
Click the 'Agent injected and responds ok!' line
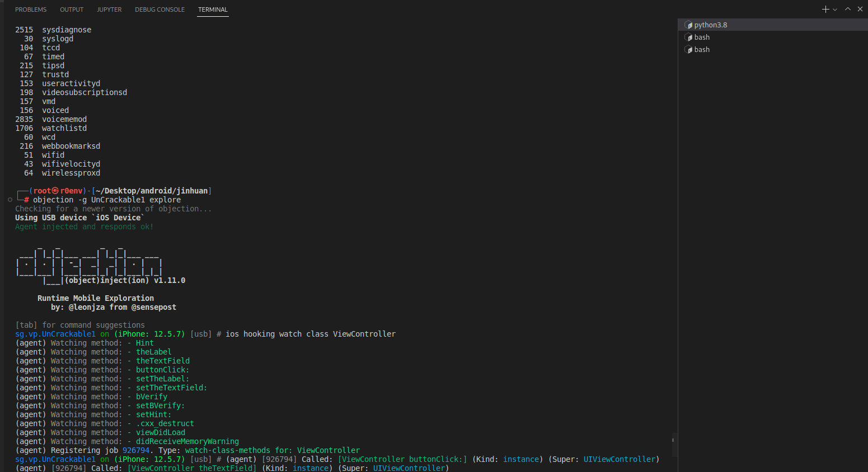click(84, 227)
